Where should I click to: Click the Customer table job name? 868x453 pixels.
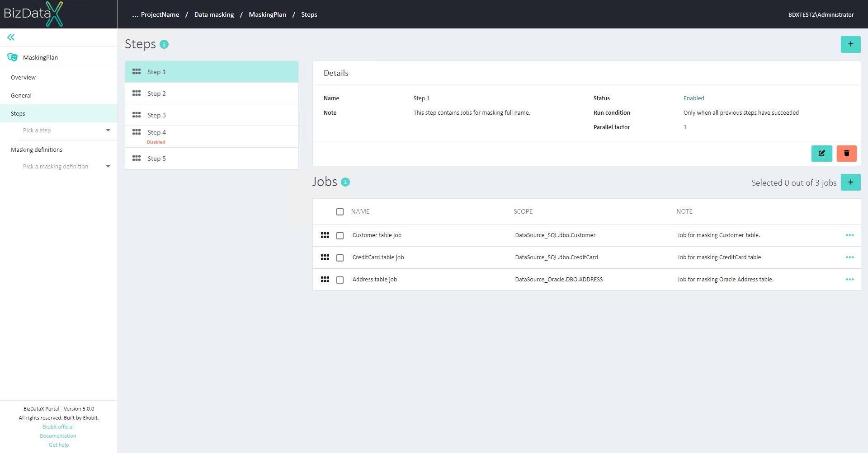point(377,235)
